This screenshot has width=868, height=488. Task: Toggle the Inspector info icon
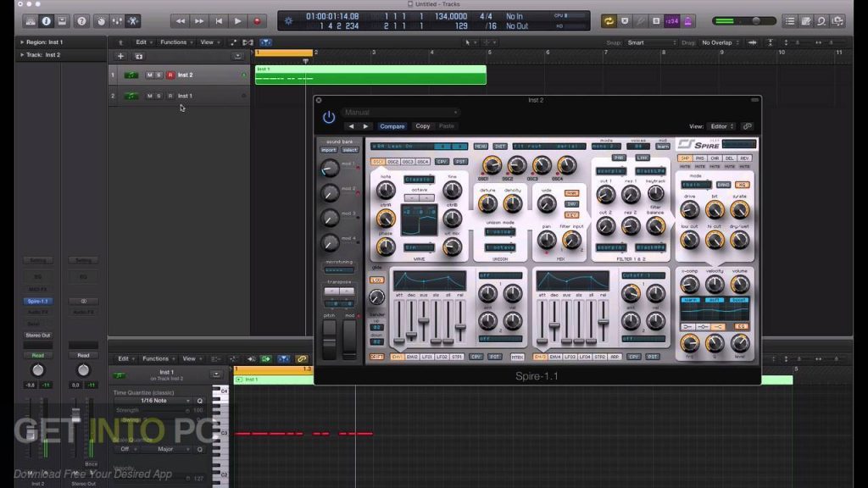coord(47,21)
